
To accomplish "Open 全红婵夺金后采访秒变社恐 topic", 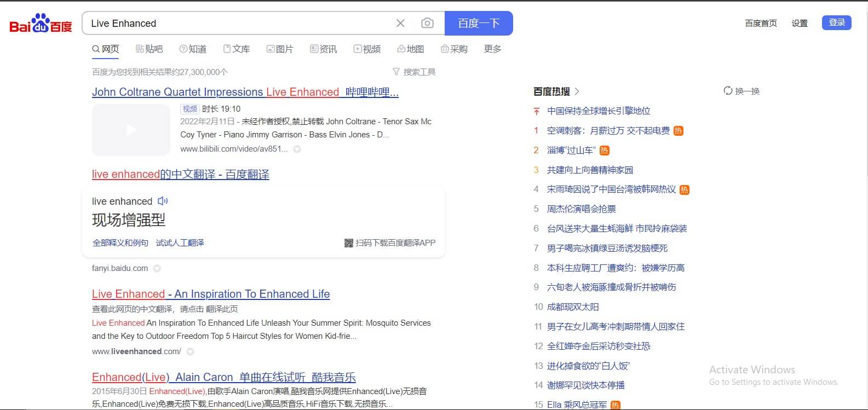I will 599,346.
